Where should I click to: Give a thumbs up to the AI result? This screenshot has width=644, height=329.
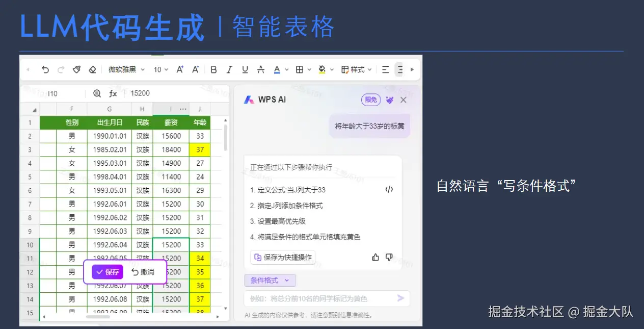click(375, 258)
